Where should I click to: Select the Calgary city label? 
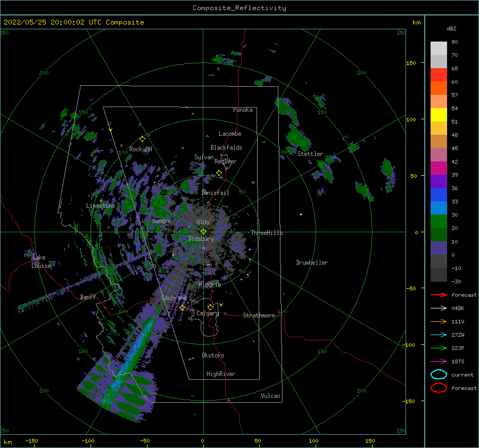(x=208, y=313)
